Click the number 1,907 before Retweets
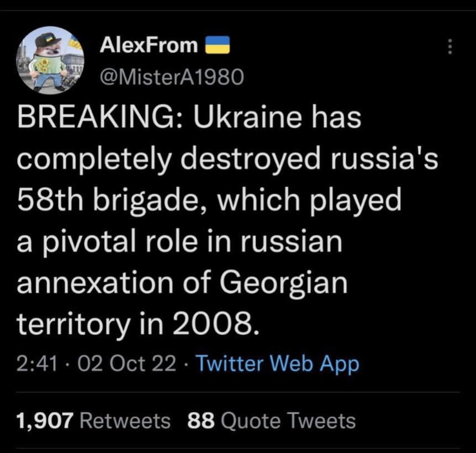 (45, 422)
